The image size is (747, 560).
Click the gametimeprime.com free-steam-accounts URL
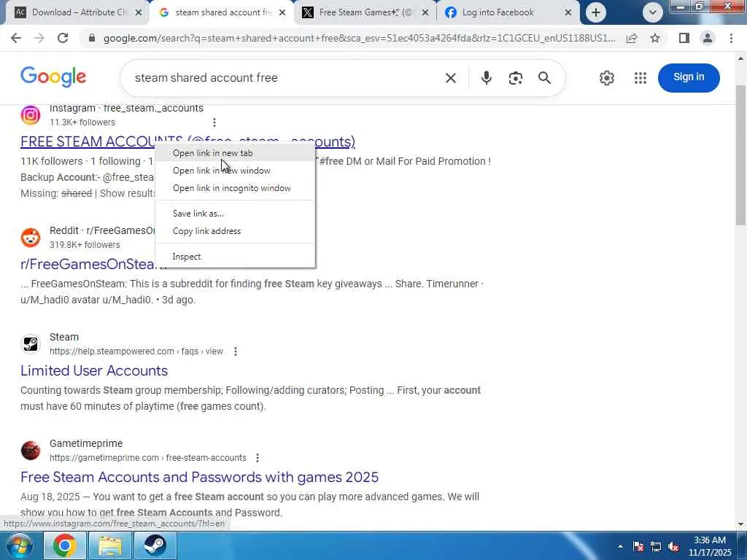point(147,458)
